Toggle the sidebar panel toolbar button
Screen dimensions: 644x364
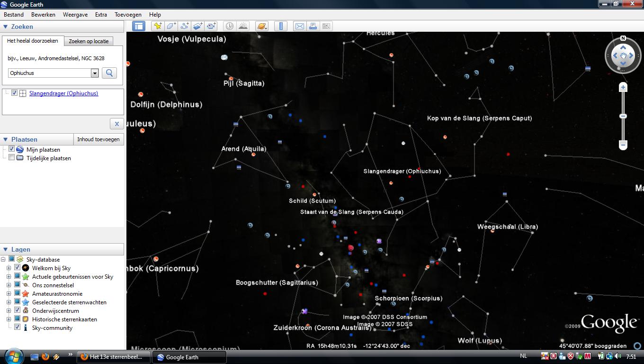pyautogui.click(x=139, y=26)
